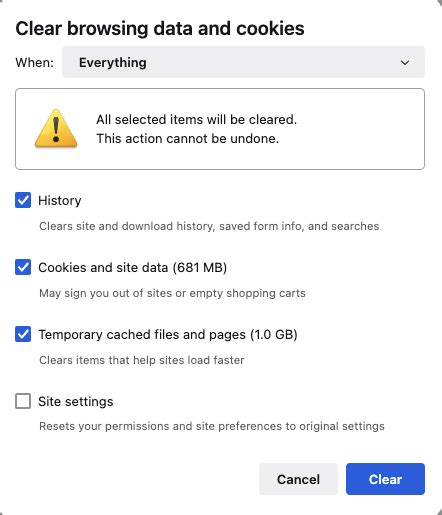Screen dimensions: 442x515
Task: Click the Site settings label
Action: pos(76,402)
